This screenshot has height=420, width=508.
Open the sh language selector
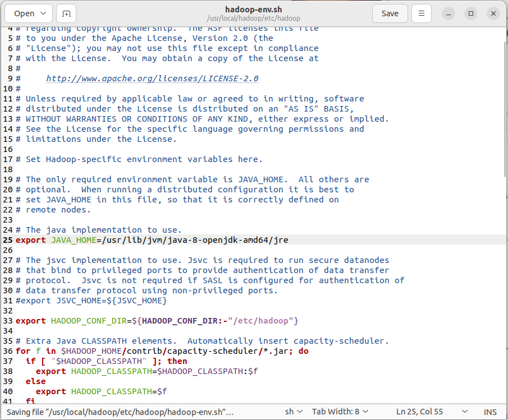(x=294, y=412)
